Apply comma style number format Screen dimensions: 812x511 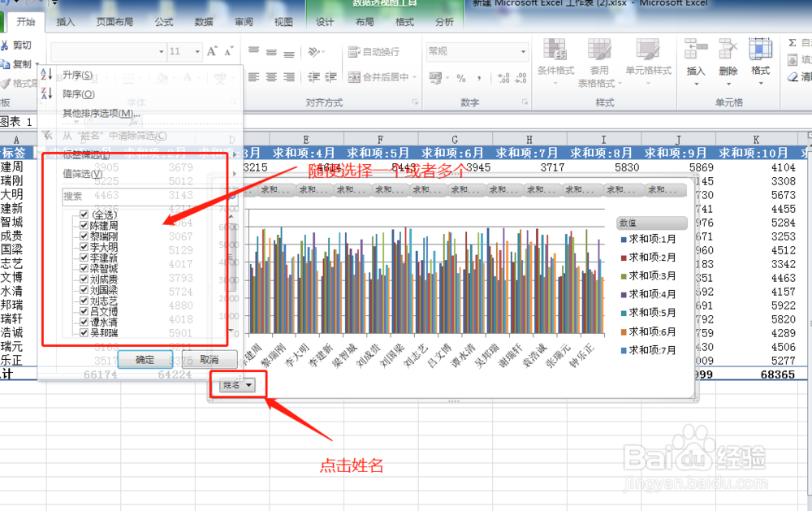[x=479, y=78]
